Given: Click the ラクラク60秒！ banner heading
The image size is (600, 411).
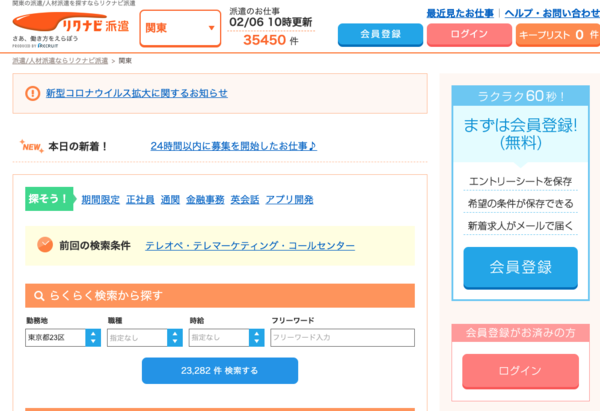Looking at the screenshot, I should tap(520, 96).
